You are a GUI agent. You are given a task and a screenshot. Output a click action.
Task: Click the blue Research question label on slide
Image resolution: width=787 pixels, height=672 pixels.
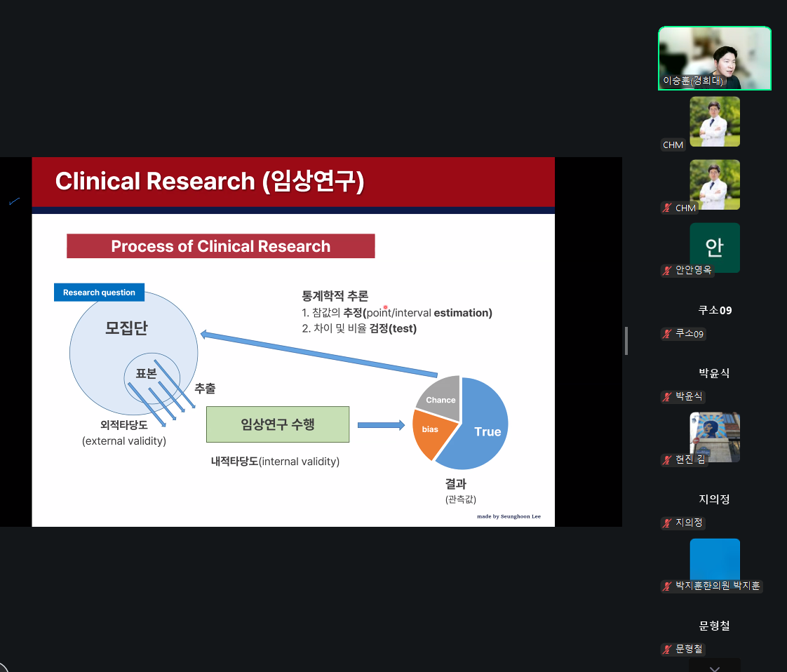click(x=99, y=293)
